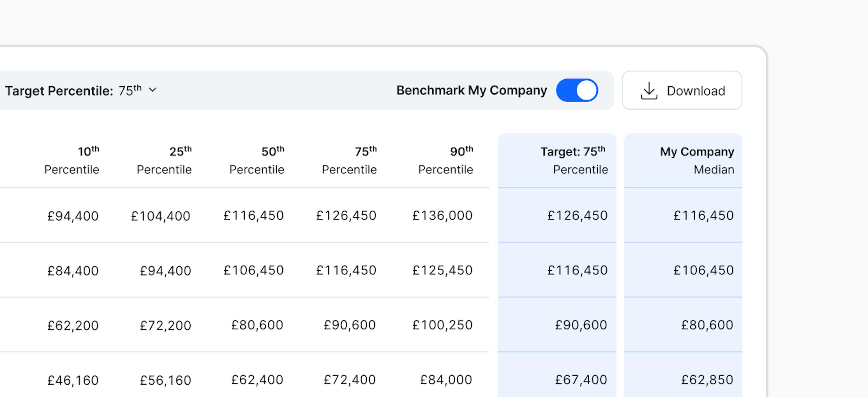The width and height of the screenshot is (868, 397).
Task: Click the £100,250 cell
Action: (x=442, y=325)
